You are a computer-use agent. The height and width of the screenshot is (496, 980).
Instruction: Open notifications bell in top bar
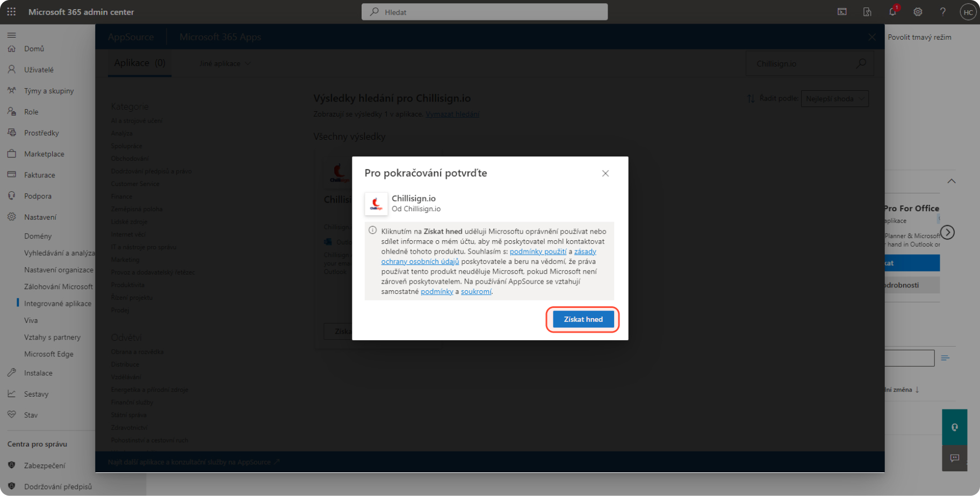click(893, 12)
